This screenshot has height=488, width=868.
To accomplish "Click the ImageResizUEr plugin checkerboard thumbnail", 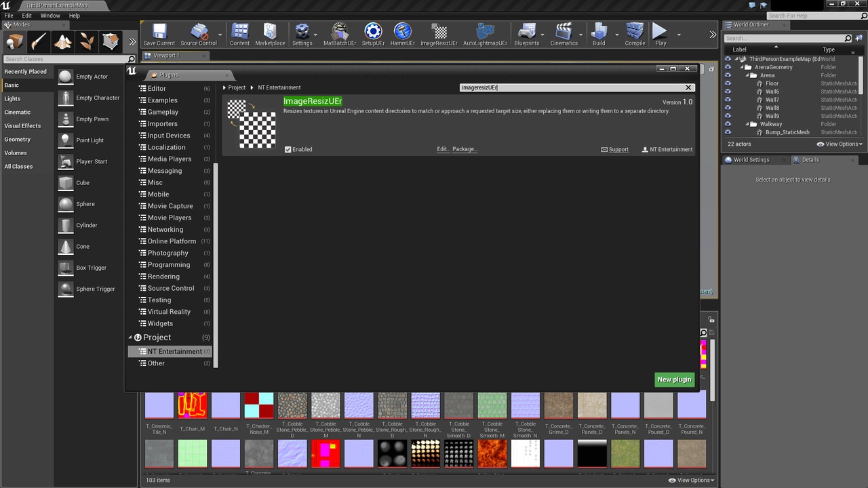I will pyautogui.click(x=251, y=124).
